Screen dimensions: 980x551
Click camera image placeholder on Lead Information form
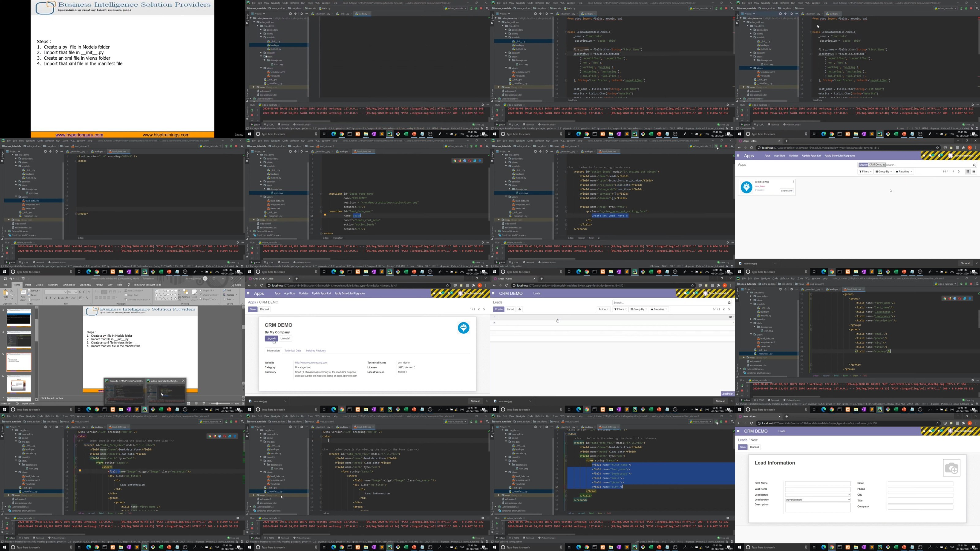click(x=951, y=468)
